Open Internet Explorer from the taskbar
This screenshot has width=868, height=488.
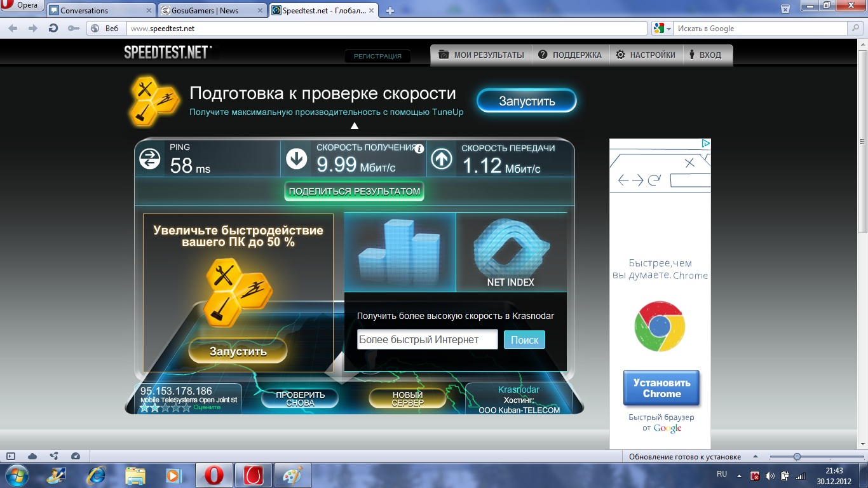tap(97, 475)
